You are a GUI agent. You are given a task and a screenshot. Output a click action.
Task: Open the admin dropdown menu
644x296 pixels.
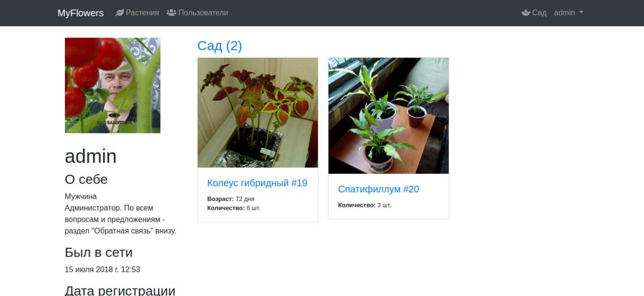coord(569,13)
